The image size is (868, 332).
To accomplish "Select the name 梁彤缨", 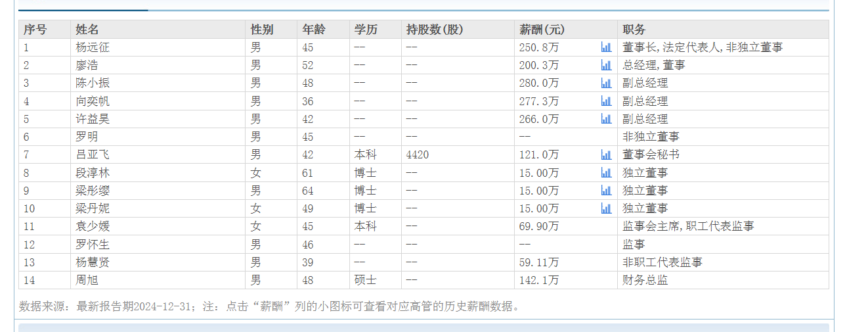I will pos(93,191).
